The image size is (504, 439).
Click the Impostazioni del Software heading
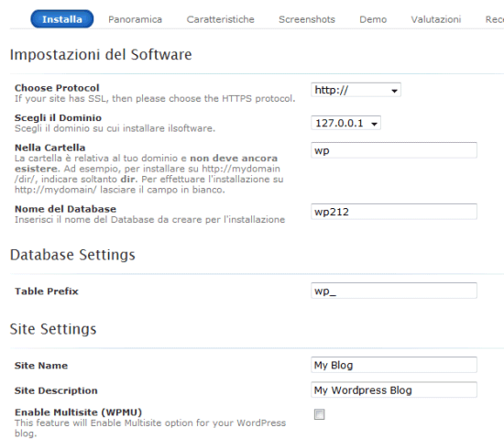pyautogui.click(x=101, y=55)
